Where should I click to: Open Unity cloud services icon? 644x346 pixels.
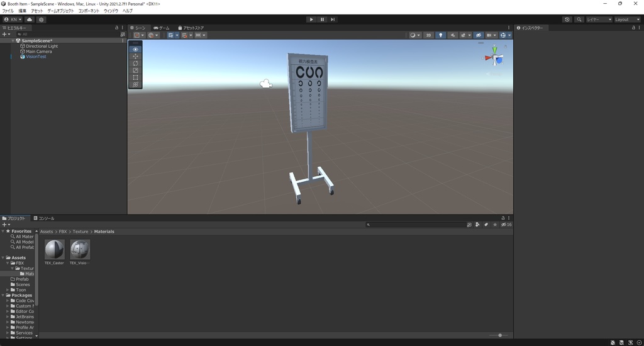coord(30,20)
